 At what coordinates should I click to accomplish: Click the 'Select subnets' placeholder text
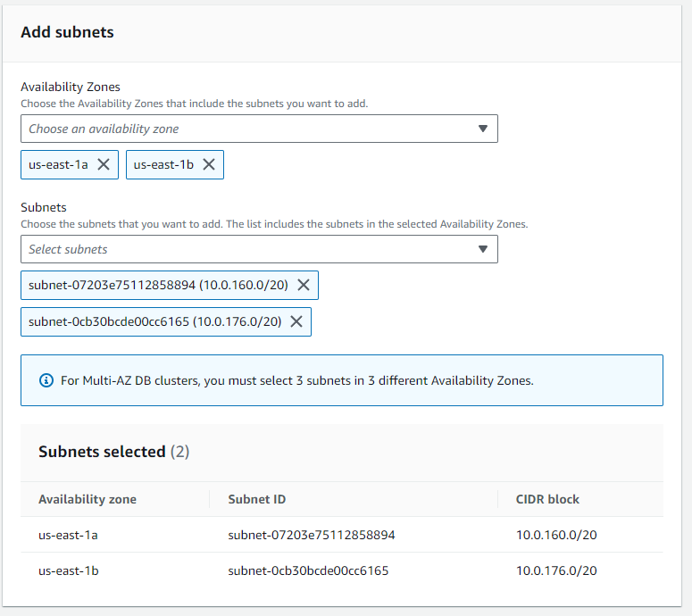[x=68, y=249]
